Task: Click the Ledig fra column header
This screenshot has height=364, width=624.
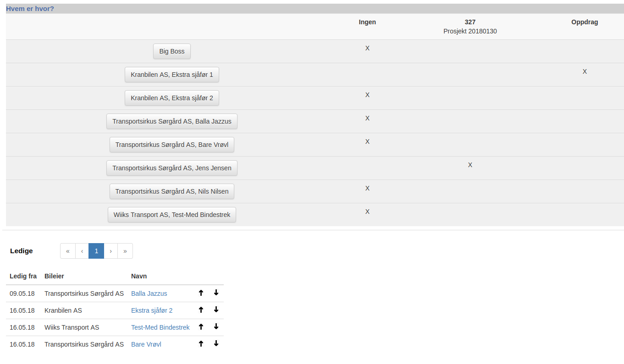Action: click(23, 276)
